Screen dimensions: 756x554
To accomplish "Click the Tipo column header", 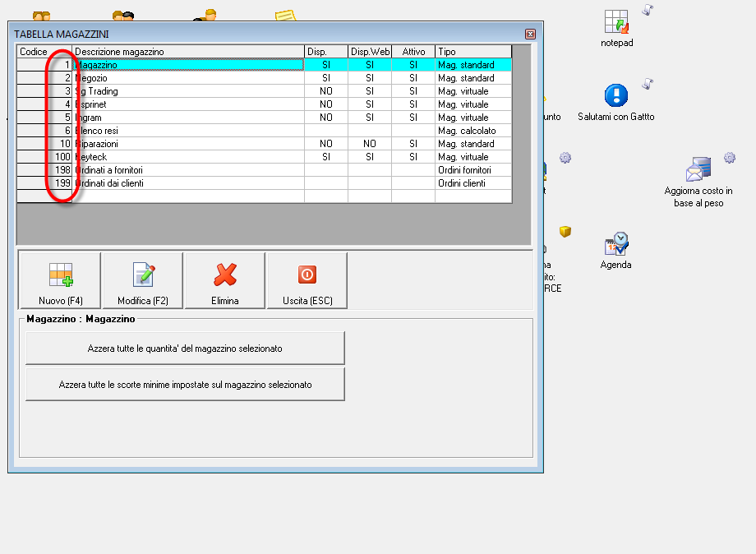I will 473,52.
